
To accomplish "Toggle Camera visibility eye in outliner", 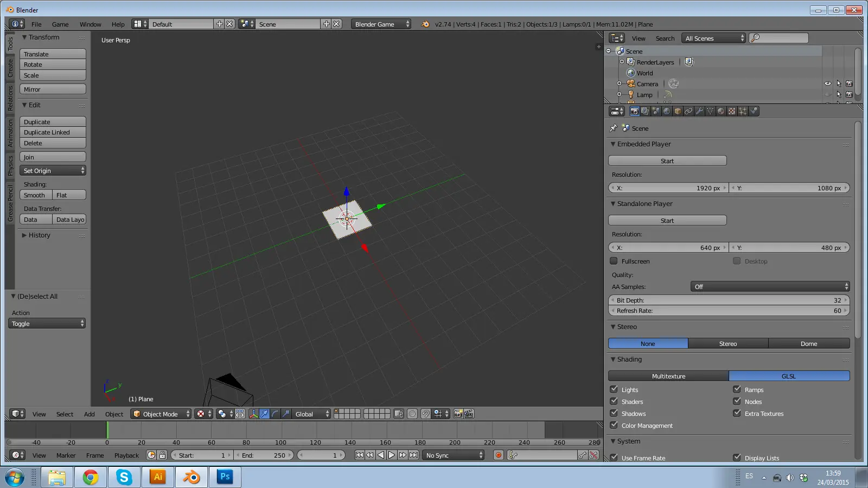I will (828, 84).
